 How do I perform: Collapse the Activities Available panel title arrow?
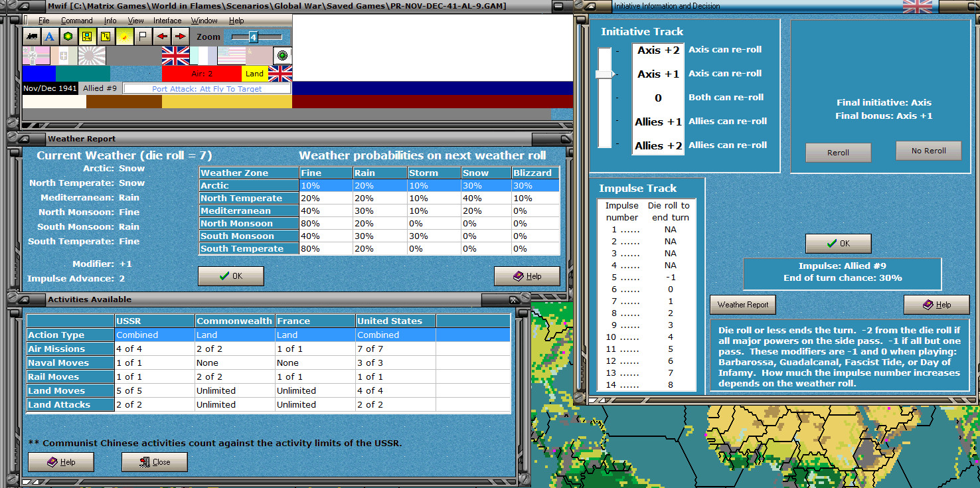tap(26, 299)
